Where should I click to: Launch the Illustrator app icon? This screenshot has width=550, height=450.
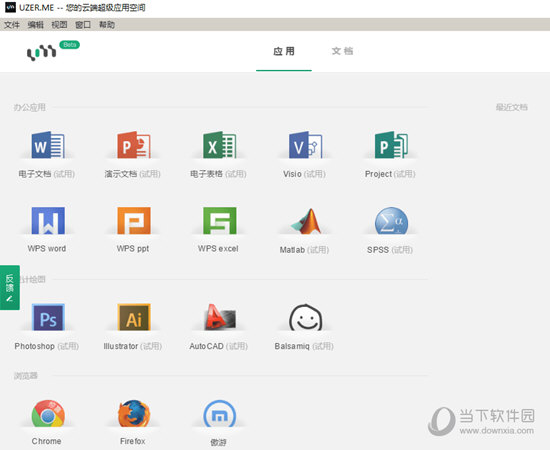(134, 317)
